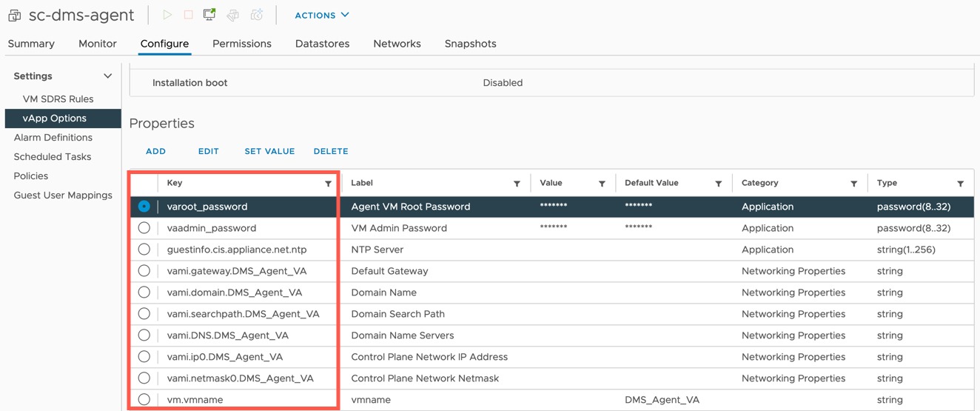Select the vami.netmask0.DMS_Agent_VA radio button
Screen dimensions: 980x411
144,378
